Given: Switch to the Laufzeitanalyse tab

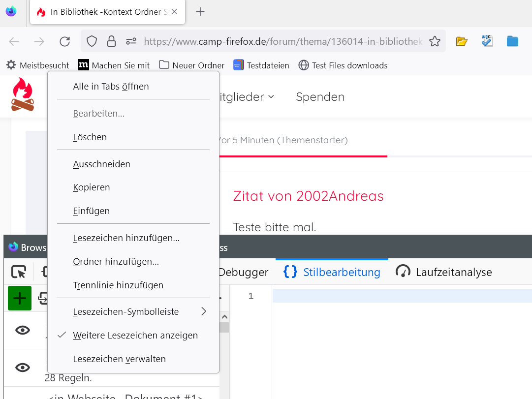Looking at the screenshot, I should [x=444, y=272].
